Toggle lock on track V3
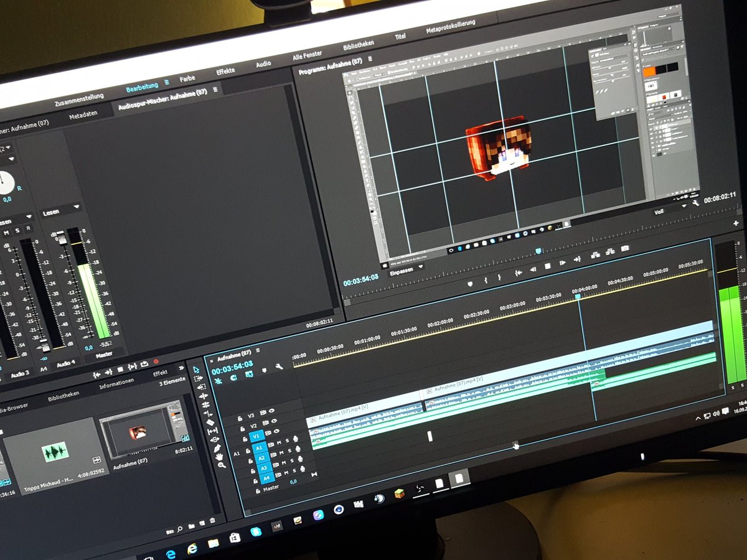This screenshot has height=560, width=747. tap(240, 419)
